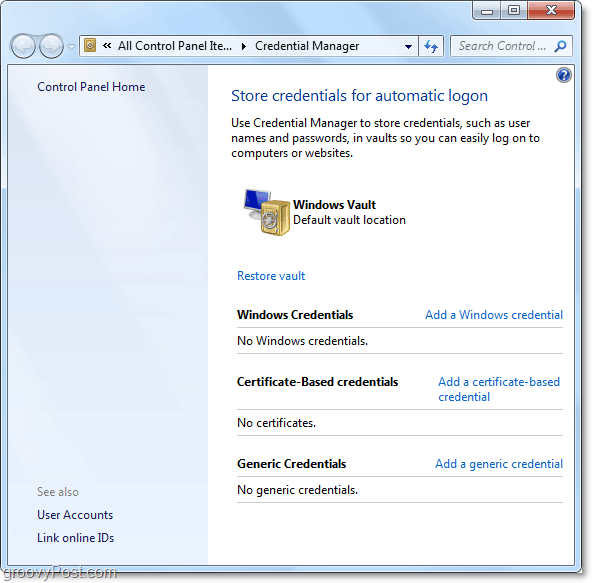The height and width of the screenshot is (583, 592).
Task: Click the Certificate-Based credentials heading
Action: [x=317, y=382]
